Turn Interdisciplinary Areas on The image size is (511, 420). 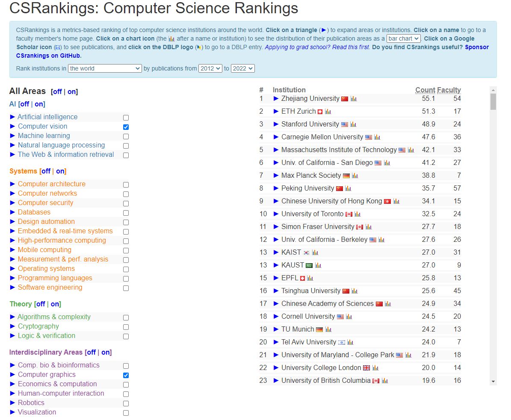click(106, 352)
